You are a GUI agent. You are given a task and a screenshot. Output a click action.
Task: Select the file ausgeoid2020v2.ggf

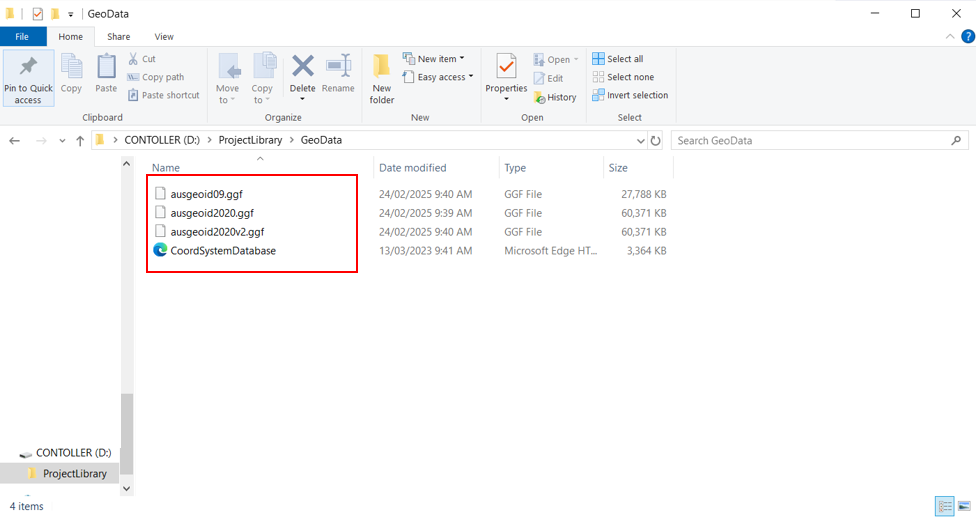(217, 231)
